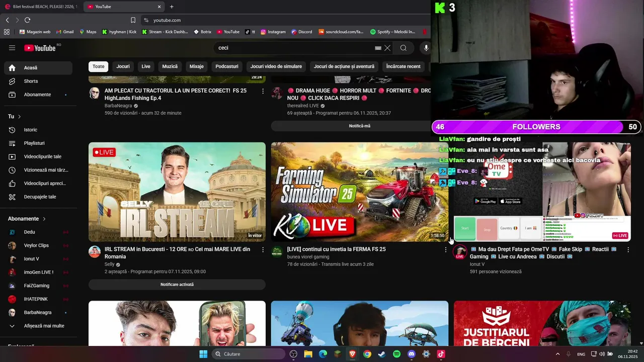Screen dimensions: 644x362
Task: Open the Veylor Clips subscription
Action: pos(38,245)
